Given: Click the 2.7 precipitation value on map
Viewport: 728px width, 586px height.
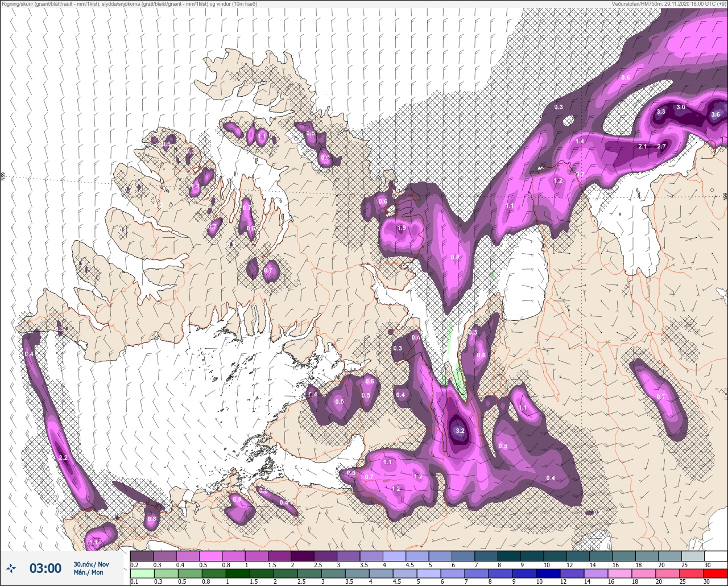Looking at the screenshot, I should pos(661,146).
